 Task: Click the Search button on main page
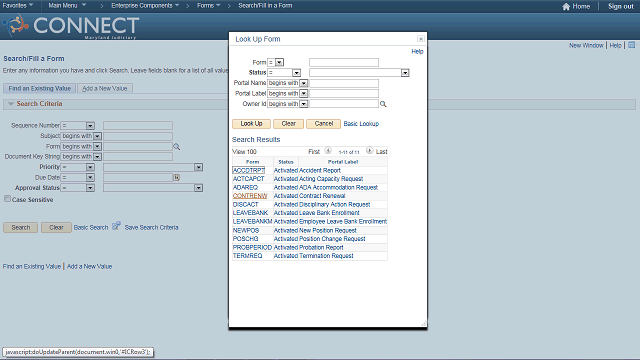pos(20,227)
